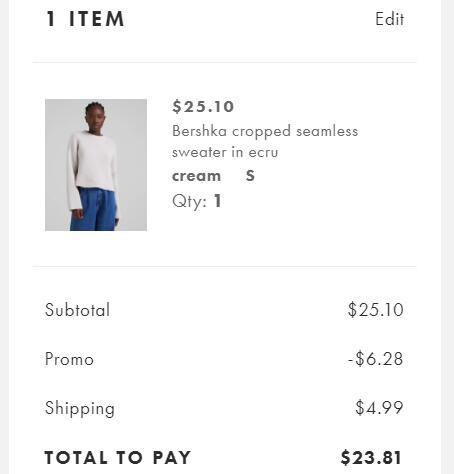Click the Qty: 1 text
Viewport: 454px width, 474px height.
click(197, 201)
